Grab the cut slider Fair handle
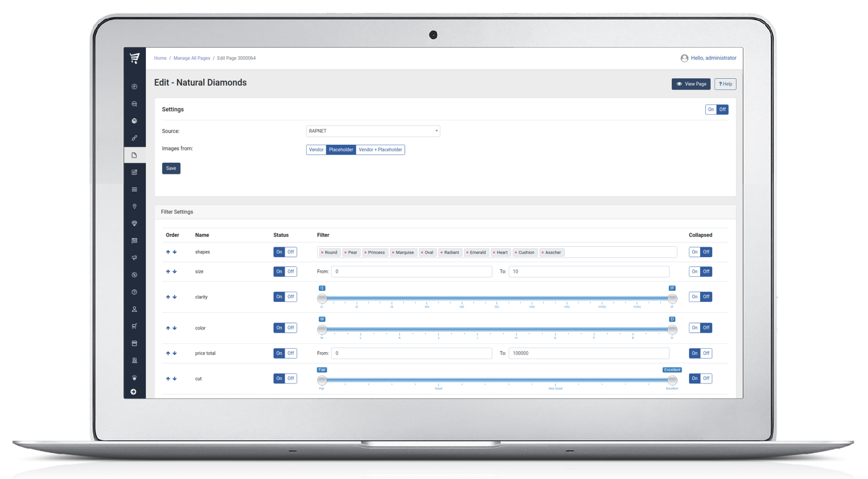 tap(322, 381)
